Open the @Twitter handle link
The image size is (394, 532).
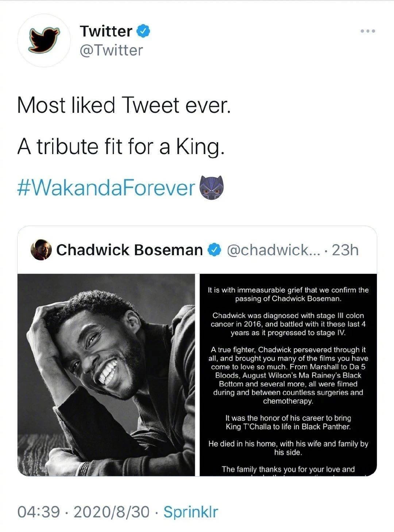click(x=111, y=50)
